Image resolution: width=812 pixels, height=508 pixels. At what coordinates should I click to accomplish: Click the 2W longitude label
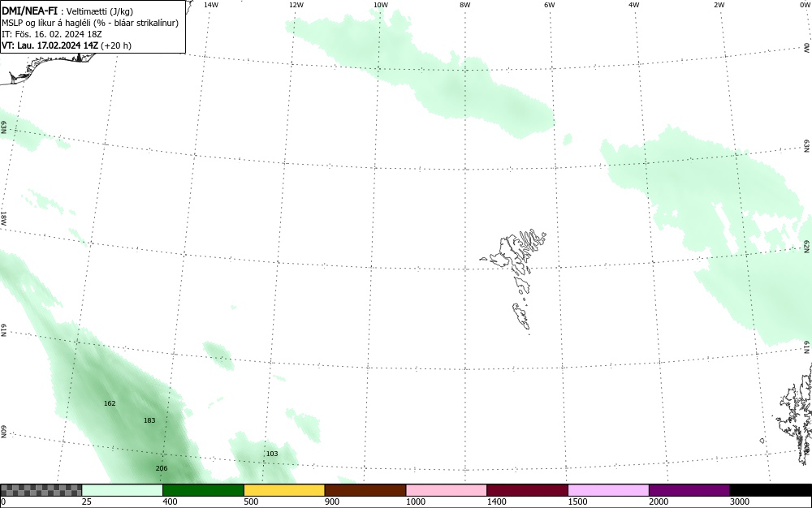(719, 5)
